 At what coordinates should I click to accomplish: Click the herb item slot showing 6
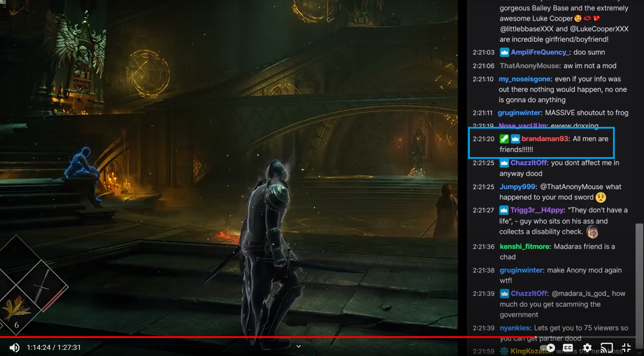(16, 311)
